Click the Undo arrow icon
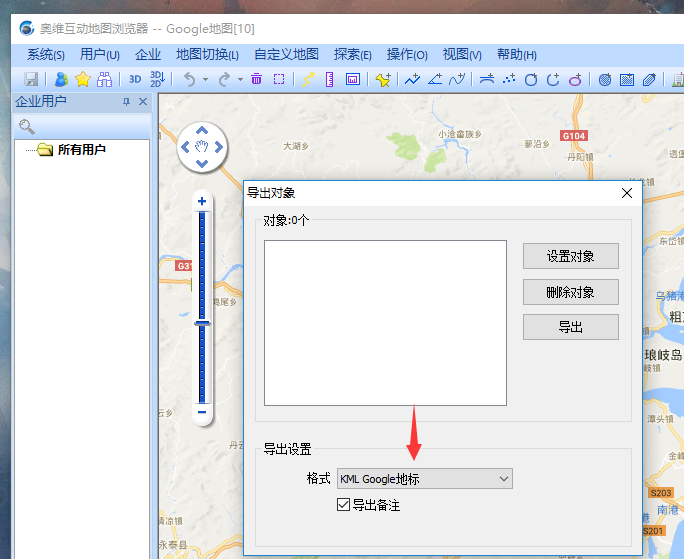The image size is (684, 559). click(189, 79)
